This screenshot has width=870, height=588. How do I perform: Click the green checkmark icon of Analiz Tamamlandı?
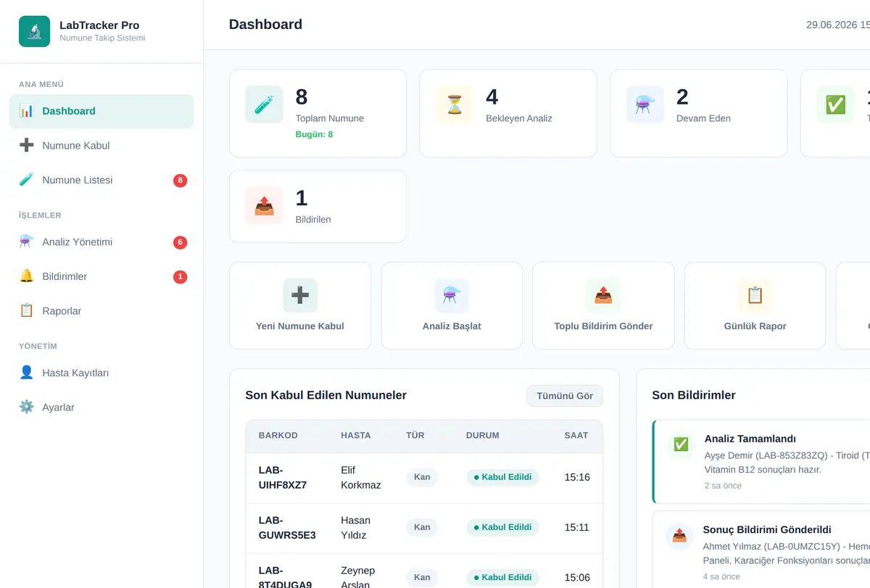[681, 444]
